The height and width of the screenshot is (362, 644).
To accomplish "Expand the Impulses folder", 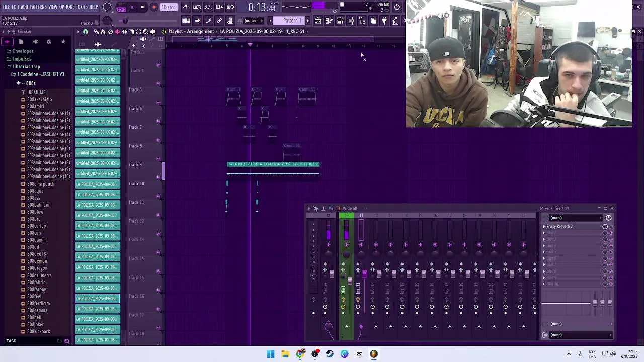I will tap(22, 59).
